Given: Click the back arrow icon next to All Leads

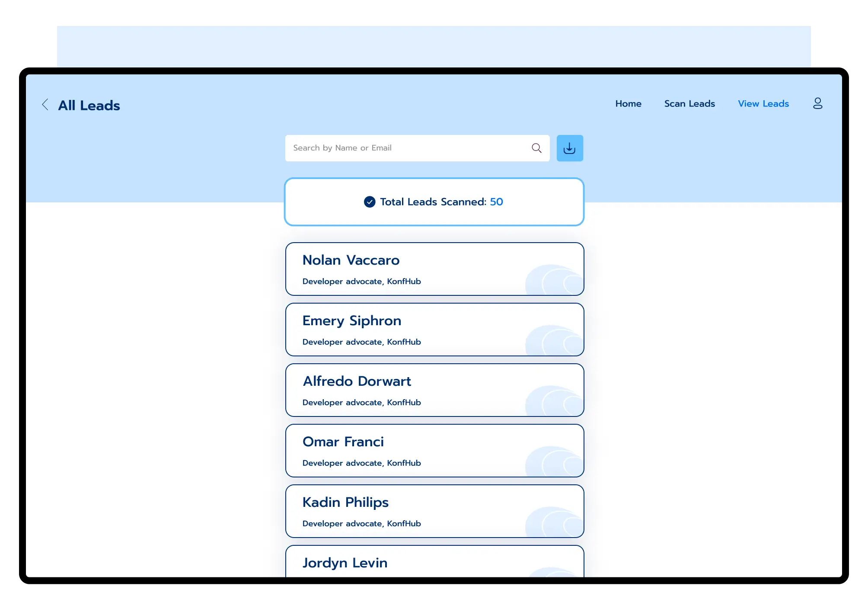Looking at the screenshot, I should [45, 104].
